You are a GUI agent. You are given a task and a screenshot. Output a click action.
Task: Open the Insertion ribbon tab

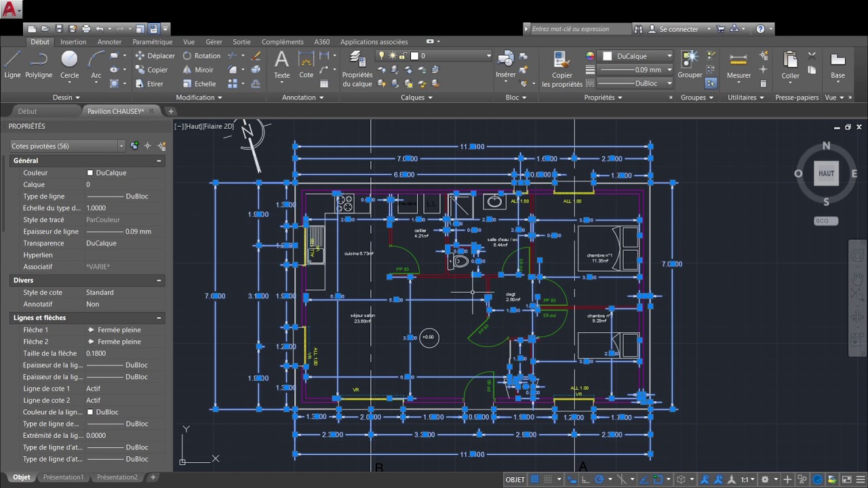coord(73,42)
